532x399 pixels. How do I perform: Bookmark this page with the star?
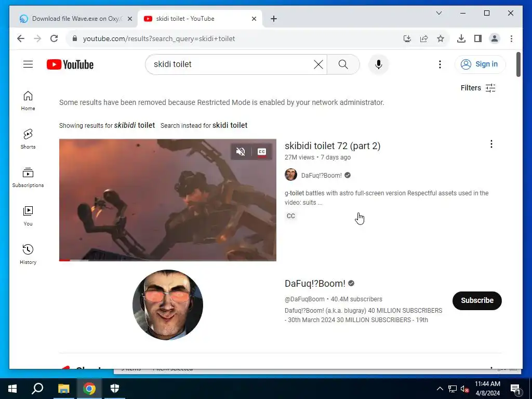coord(441,38)
